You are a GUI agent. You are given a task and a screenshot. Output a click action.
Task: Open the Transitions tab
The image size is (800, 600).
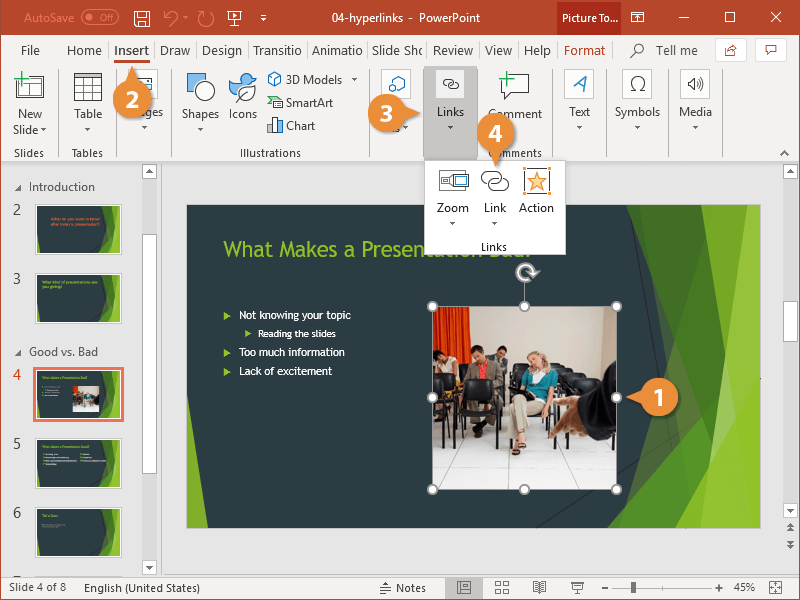[x=277, y=51]
